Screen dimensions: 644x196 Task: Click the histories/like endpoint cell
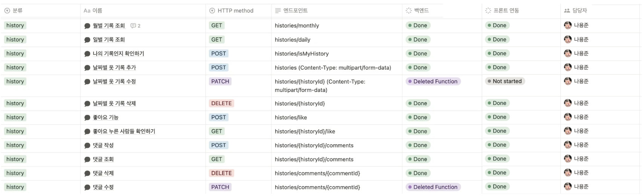[x=337, y=117]
